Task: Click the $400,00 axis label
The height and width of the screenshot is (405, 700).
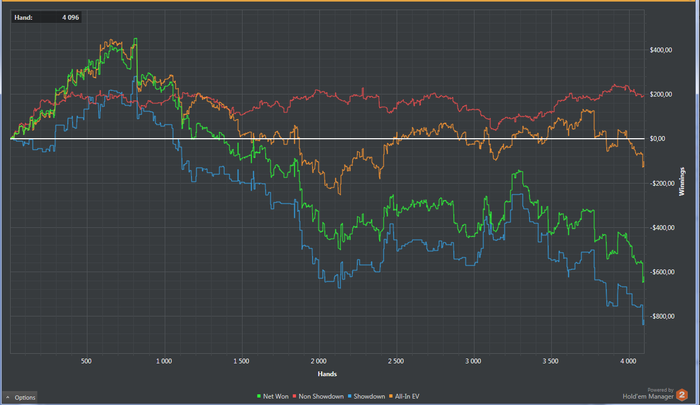Action: pyautogui.click(x=661, y=50)
